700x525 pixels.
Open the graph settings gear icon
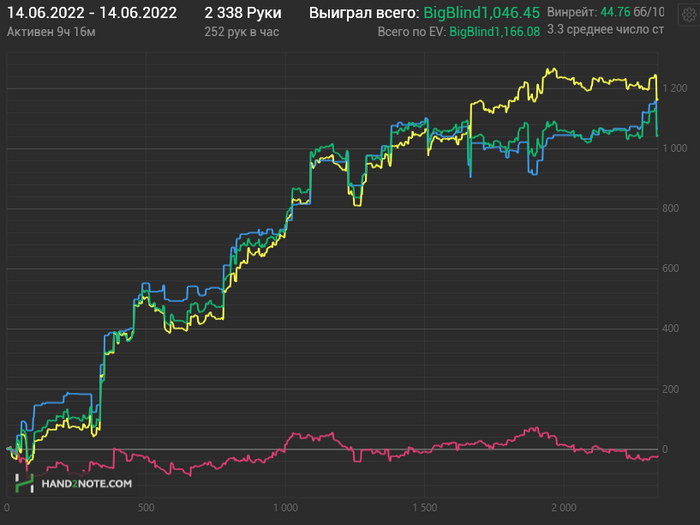coord(689,15)
